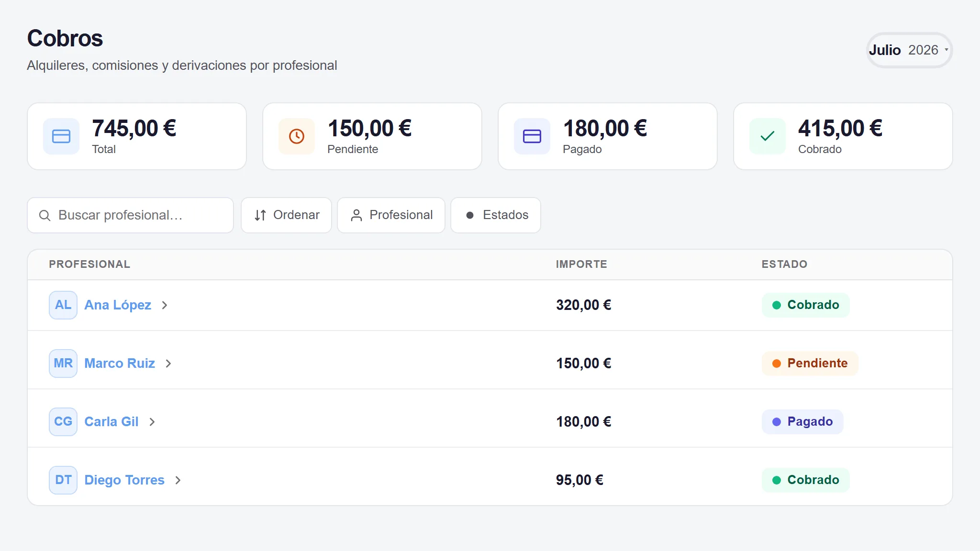
Task: Click the MR avatar badge for Marco Ruiz
Action: point(63,364)
